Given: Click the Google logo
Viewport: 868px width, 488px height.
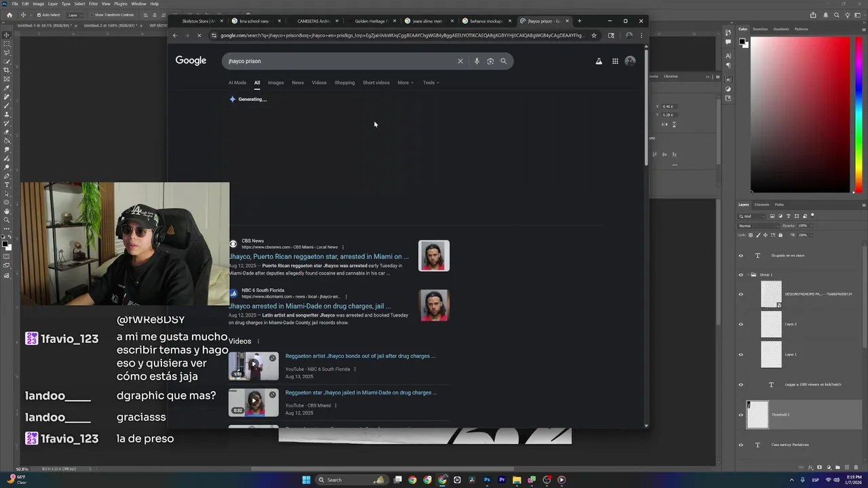Looking at the screenshot, I should coord(191,61).
